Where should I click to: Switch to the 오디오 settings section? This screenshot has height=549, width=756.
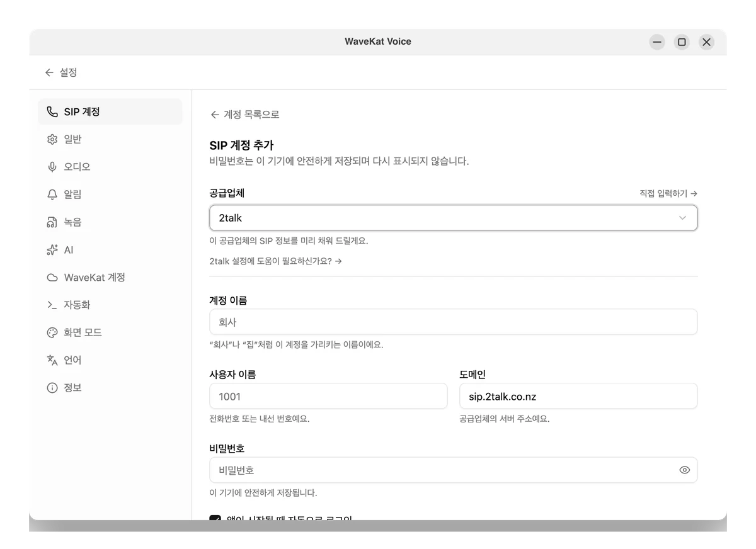click(x=110, y=167)
